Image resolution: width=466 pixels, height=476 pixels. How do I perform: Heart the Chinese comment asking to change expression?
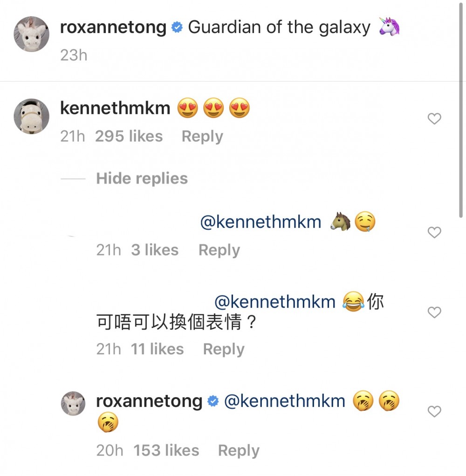click(x=434, y=313)
